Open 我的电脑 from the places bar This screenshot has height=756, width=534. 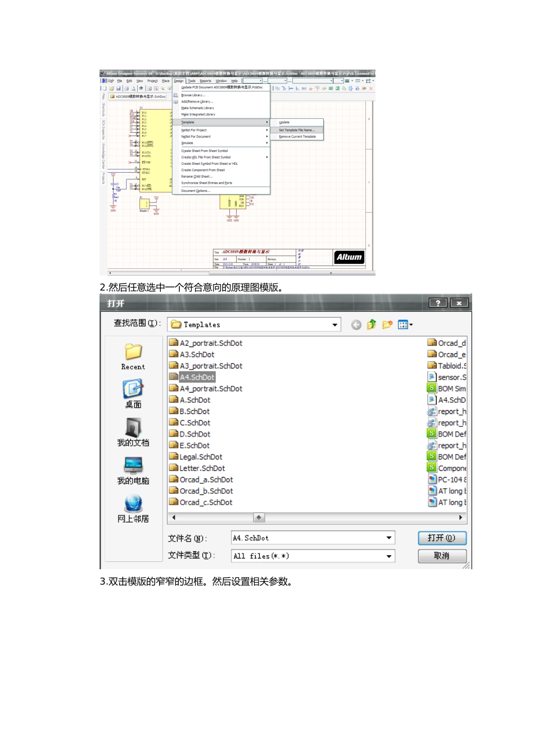click(133, 470)
